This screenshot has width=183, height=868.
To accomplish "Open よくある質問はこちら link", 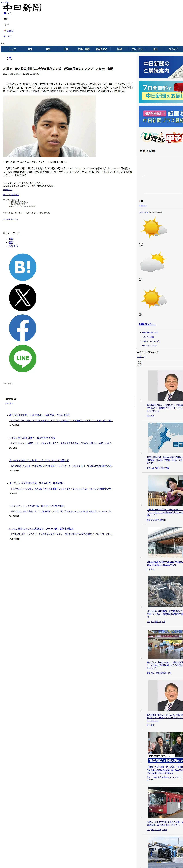I will point(10,219).
